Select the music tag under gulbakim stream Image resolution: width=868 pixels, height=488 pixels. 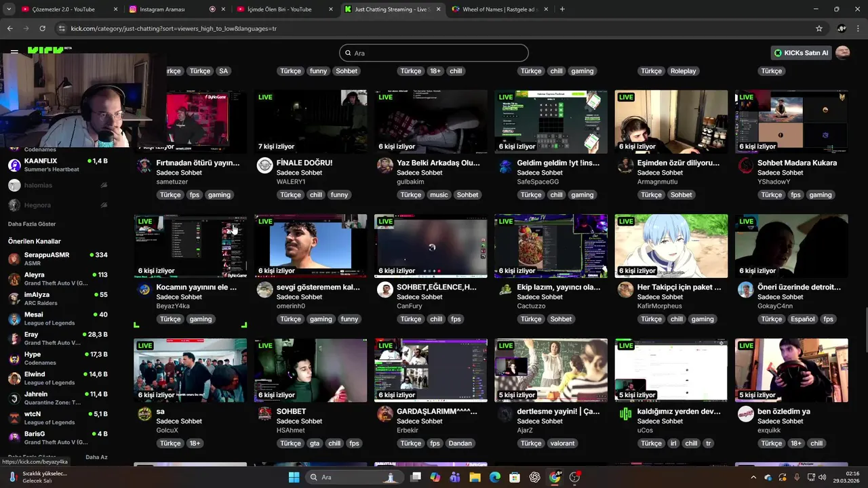click(439, 195)
